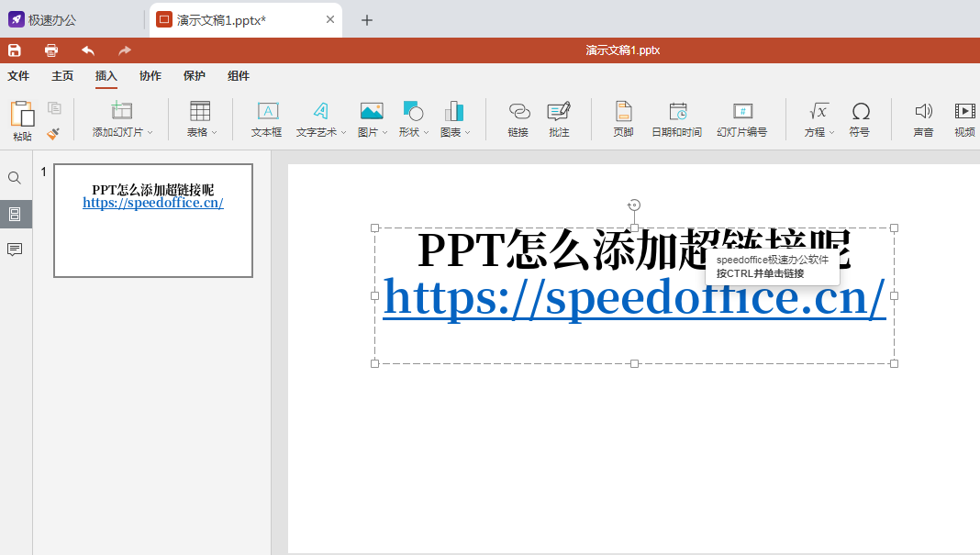Insert audio with 声音
The image size is (980, 555).
923,119
